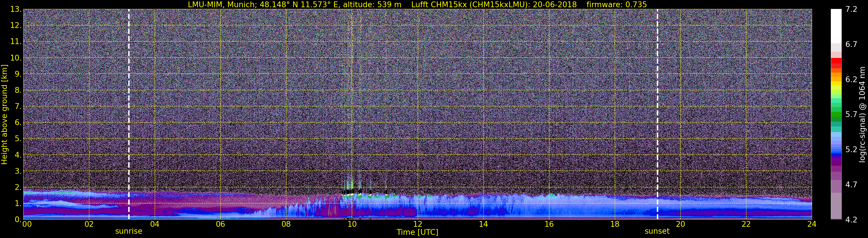868x238 pixels.
Task: Click the height axis tick '3.'
Action: 18,171
